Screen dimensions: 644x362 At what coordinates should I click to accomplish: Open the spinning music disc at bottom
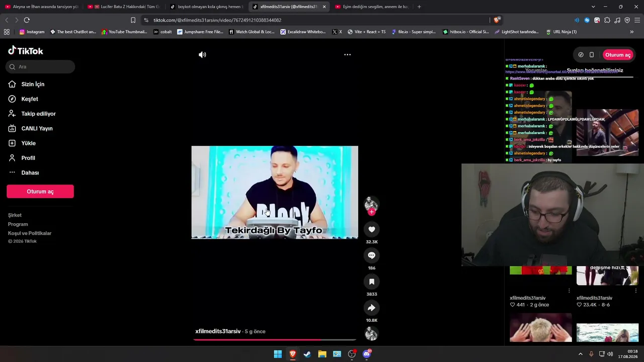point(371,333)
